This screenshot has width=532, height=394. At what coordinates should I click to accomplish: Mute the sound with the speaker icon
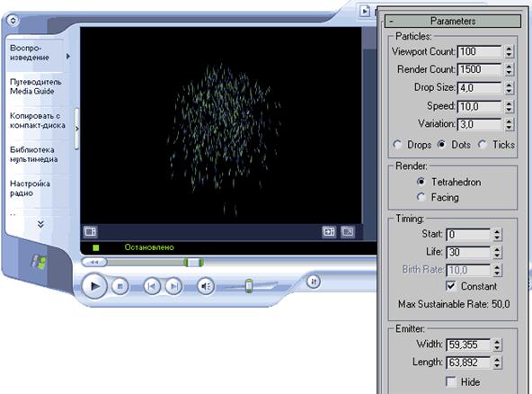pyautogui.click(x=206, y=286)
